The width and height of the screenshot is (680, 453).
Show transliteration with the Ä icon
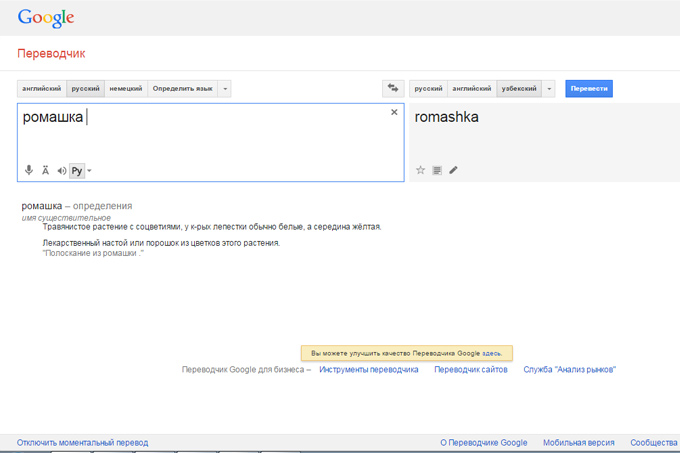click(45, 170)
